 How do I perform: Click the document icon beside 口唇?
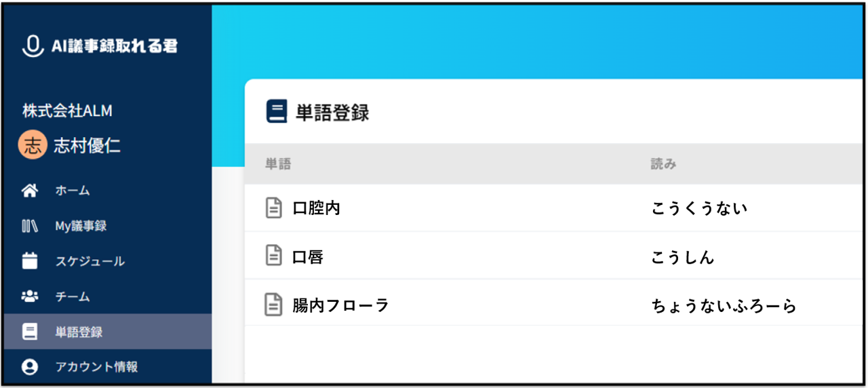coord(273,256)
